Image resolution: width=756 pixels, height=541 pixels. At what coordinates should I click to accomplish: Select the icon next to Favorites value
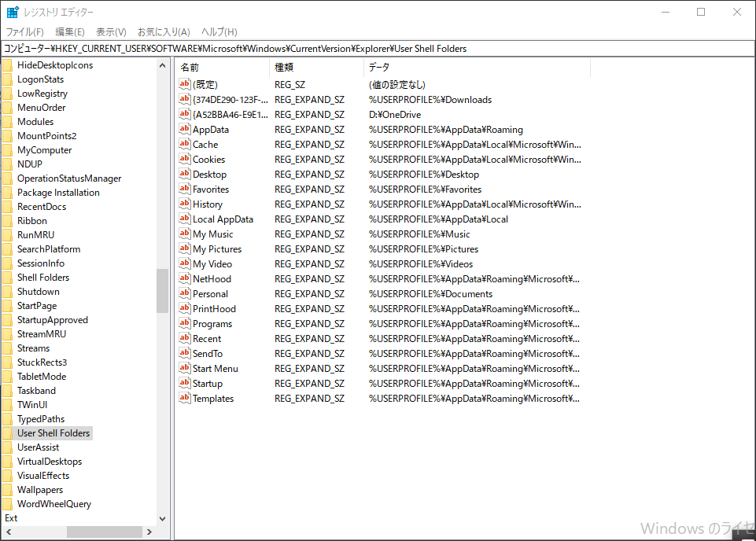tap(185, 189)
